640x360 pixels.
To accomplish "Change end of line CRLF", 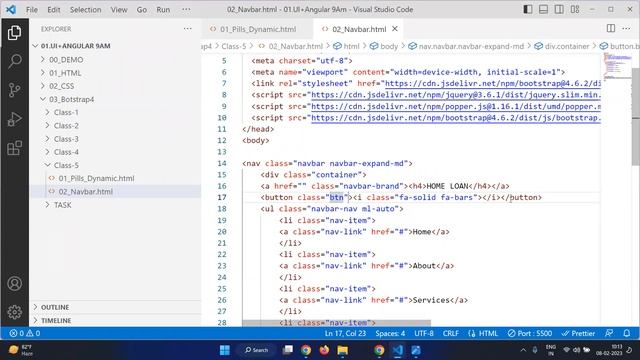I will tap(451, 333).
